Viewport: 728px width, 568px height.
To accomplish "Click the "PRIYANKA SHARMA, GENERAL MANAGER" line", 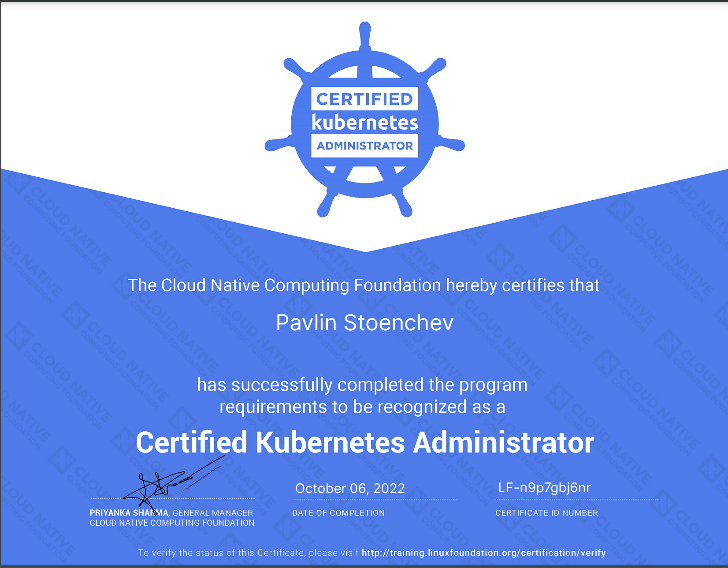I will point(171,513).
